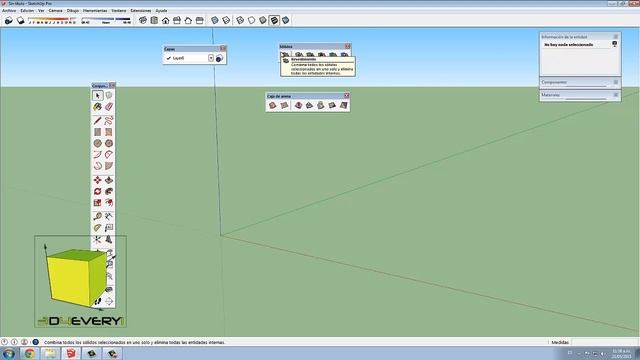Open sandbox From Contours tool
Screen dimensions: 640x360
[272, 105]
